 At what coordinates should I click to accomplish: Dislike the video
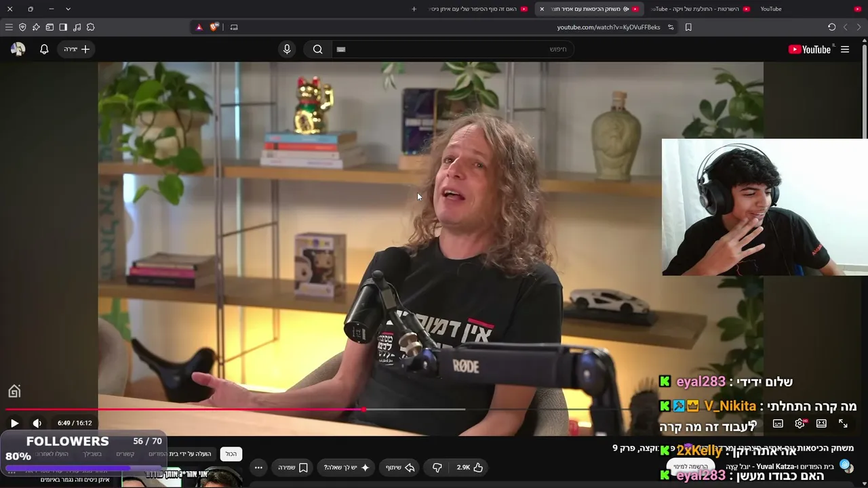click(x=437, y=468)
